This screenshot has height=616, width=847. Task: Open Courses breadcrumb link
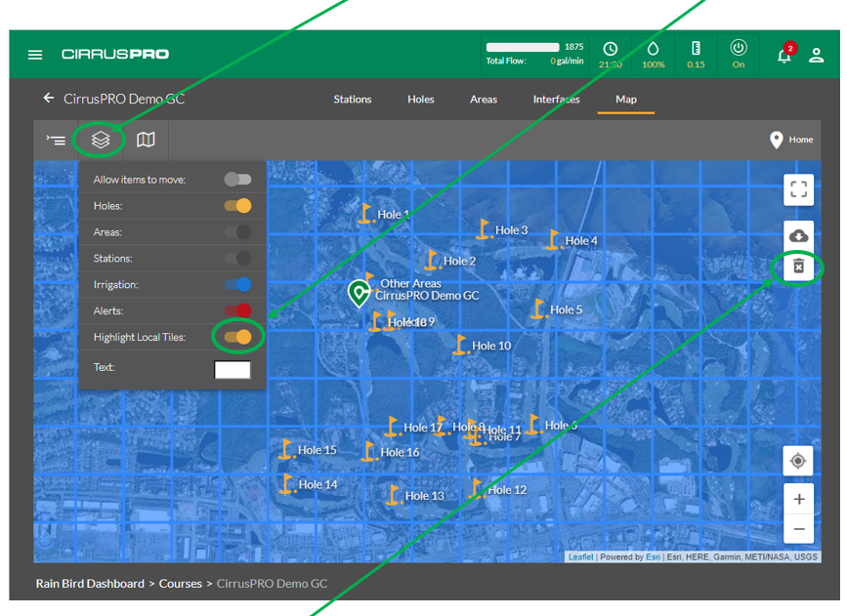coord(181,584)
